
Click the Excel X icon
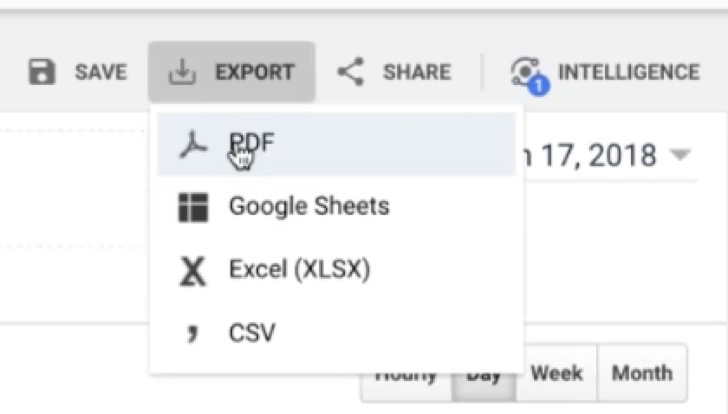[x=192, y=270]
